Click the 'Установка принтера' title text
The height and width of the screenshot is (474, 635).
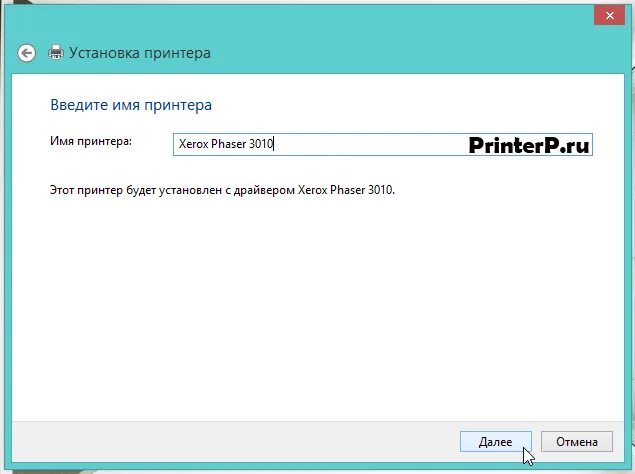tap(140, 53)
